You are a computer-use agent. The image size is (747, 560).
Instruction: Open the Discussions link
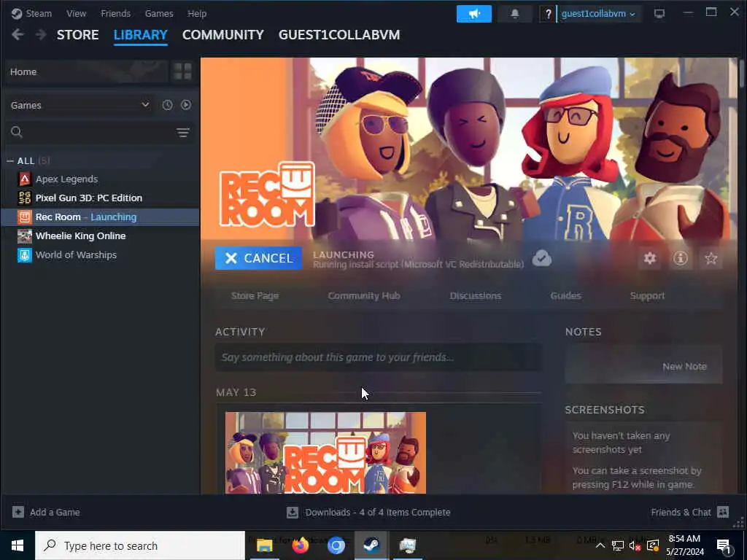click(476, 296)
